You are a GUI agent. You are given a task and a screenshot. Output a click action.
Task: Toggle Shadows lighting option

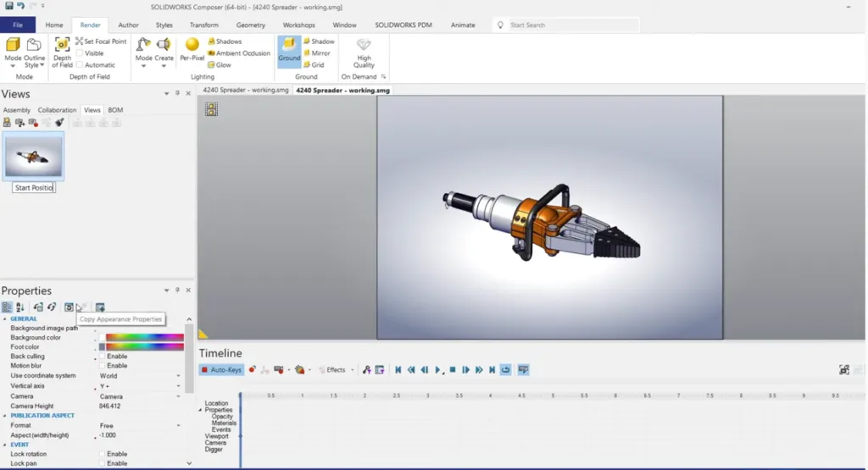pos(225,41)
